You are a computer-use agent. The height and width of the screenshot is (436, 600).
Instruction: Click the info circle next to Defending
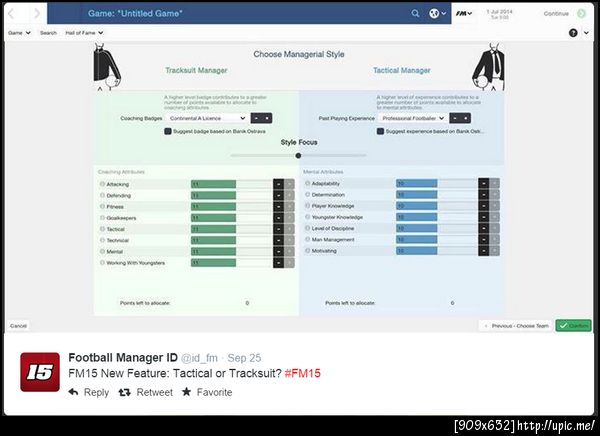[x=102, y=195]
